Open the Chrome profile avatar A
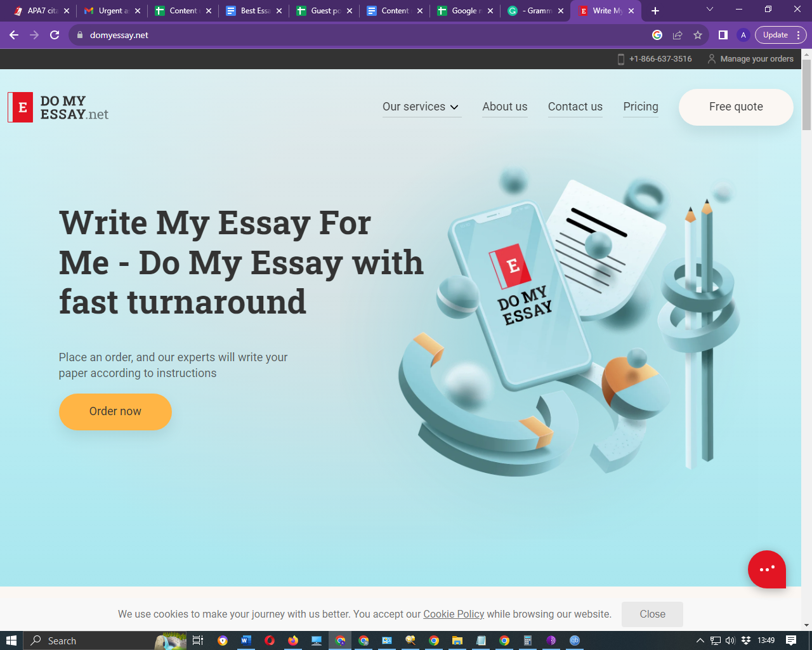The width and height of the screenshot is (812, 650). coord(743,35)
